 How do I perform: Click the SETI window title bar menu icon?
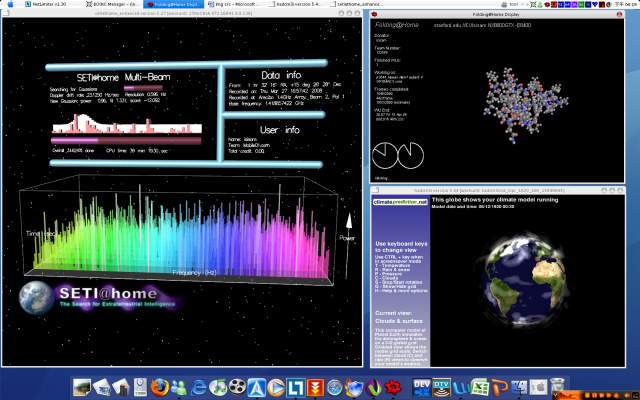tap(7, 13)
